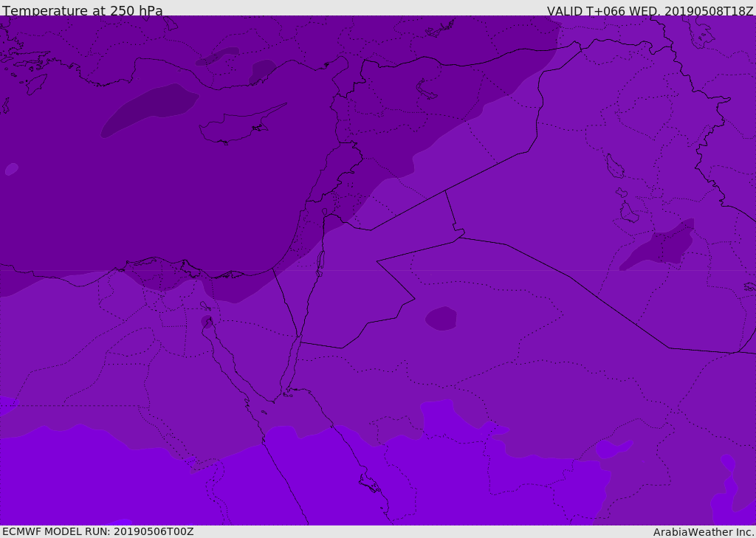
Task: Click the elongated lake in the upper right
Action: coord(614,166)
